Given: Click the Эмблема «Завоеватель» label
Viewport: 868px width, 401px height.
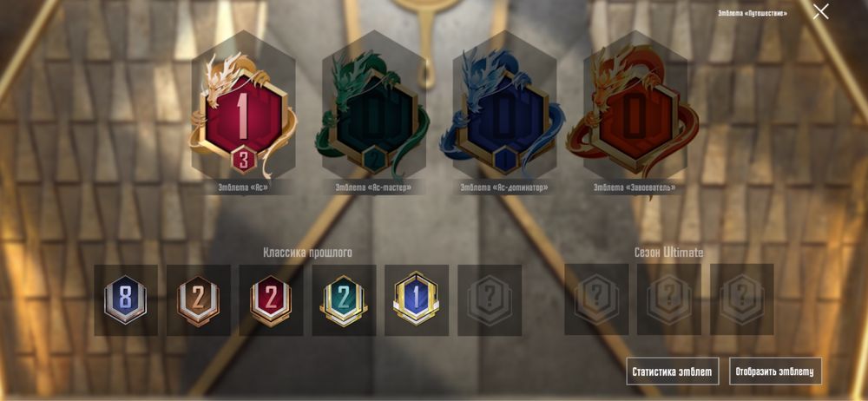Looking at the screenshot, I should coord(635,187).
